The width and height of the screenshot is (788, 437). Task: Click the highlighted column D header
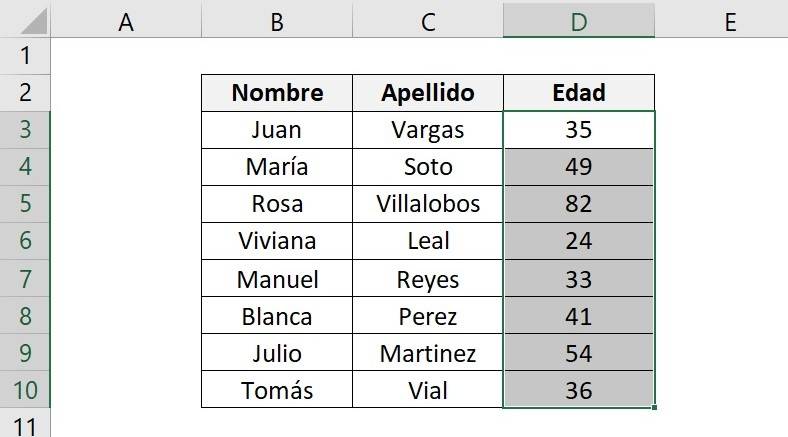pyautogui.click(x=579, y=20)
